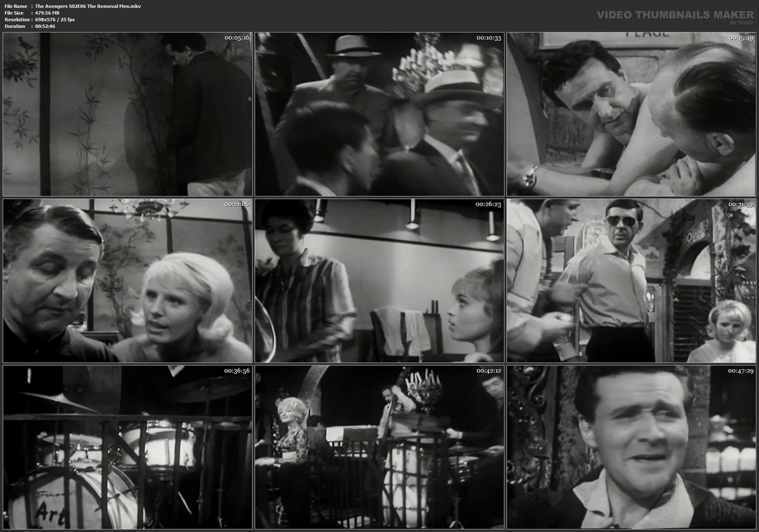Image resolution: width=759 pixels, height=532 pixels.
Task: Select the thumbnail at 00:21:06
Action: [x=127, y=281]
